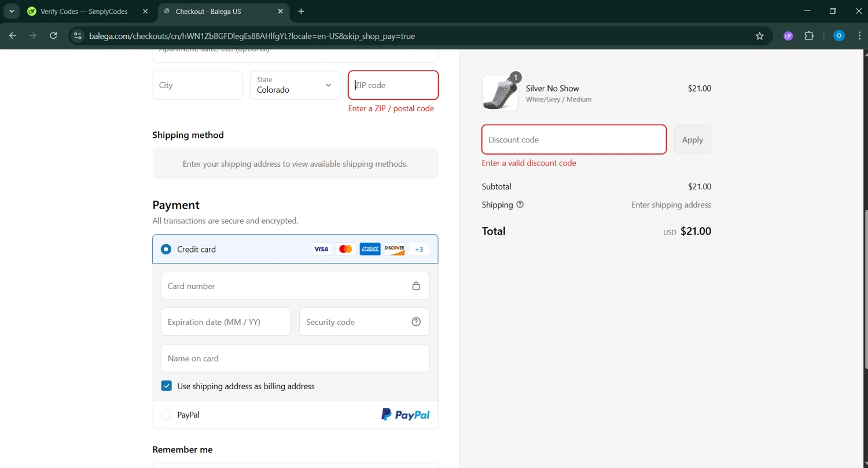The image size is (868, 468).
Task: Click the Enter shipping address text
Action: (x=671, y=204)
